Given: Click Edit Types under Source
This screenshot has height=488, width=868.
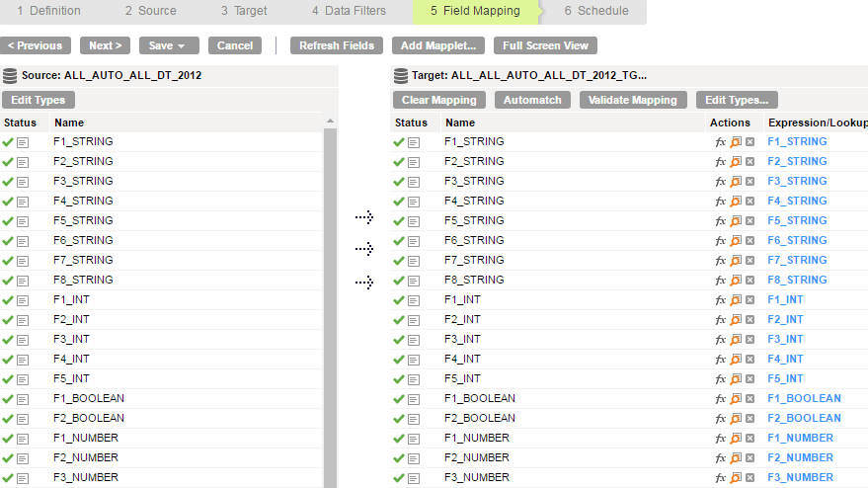Looking at the screenshot, I should [39, 100].
